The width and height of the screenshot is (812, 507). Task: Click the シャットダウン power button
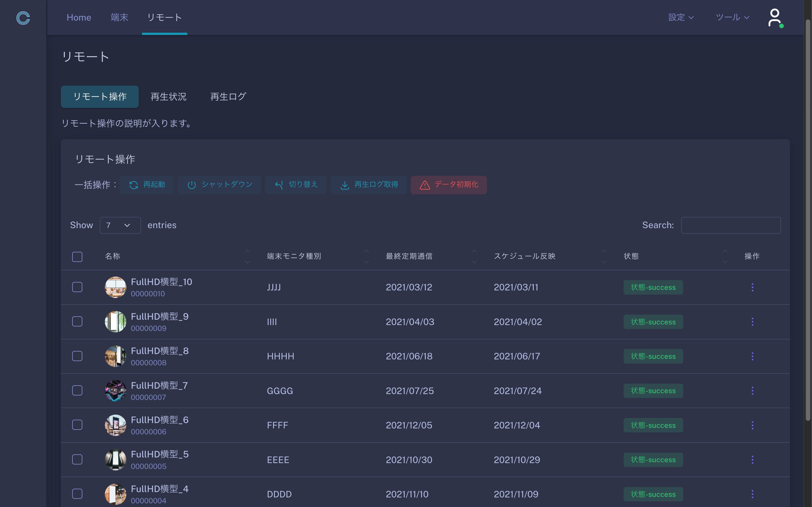(x=219, y=185)
